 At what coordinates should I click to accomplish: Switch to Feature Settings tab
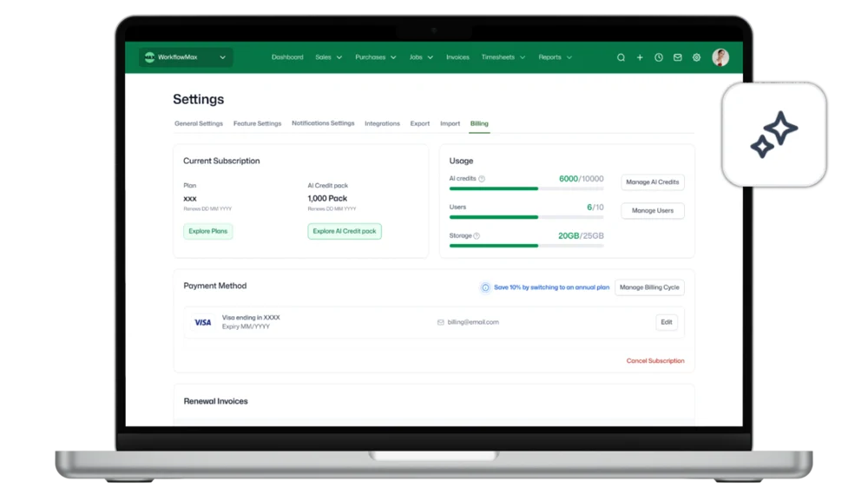tap(258, 123)
